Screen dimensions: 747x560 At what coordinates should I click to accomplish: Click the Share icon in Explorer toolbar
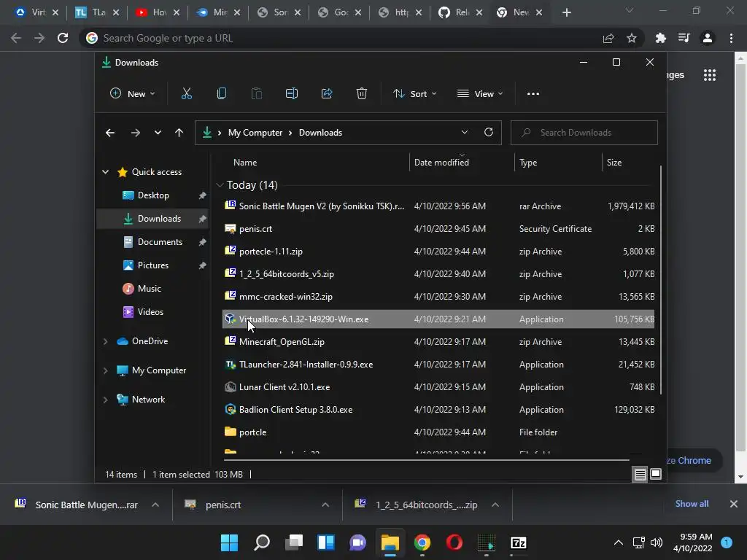(x=327, y=94)
